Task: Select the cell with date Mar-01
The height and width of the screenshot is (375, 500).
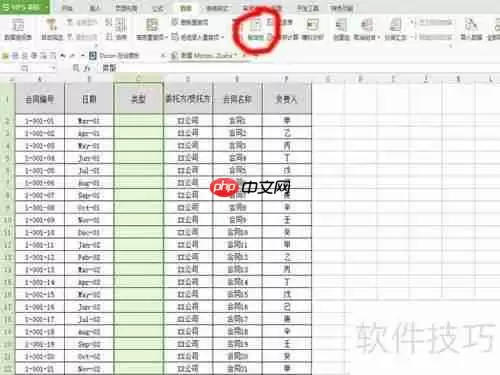Action: click(89, 121)
